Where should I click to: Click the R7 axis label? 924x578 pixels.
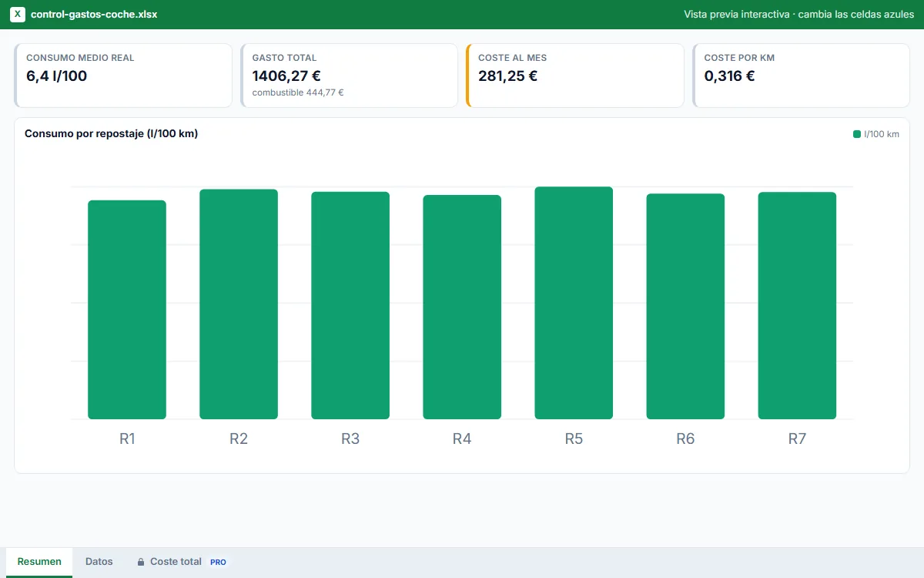(797, 439)
